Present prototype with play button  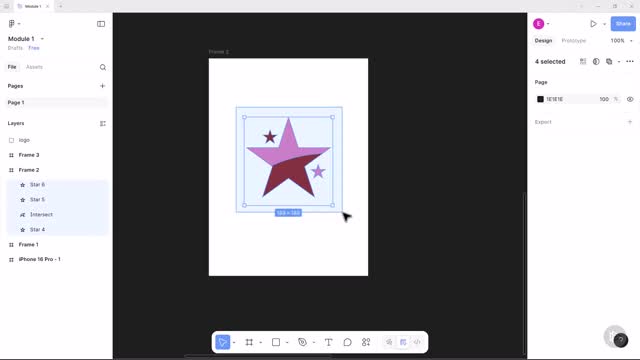coord(593,24)
